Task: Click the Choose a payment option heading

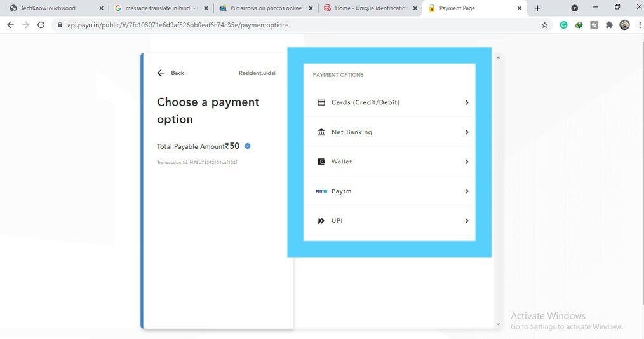Action: pyautogui.click(x=208, y=111)
